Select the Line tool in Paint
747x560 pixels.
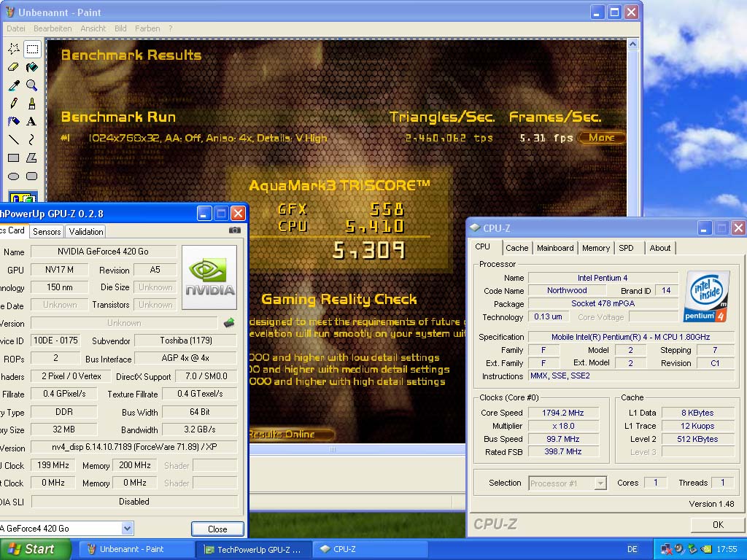pyautogui.click(x=14, y=139)
